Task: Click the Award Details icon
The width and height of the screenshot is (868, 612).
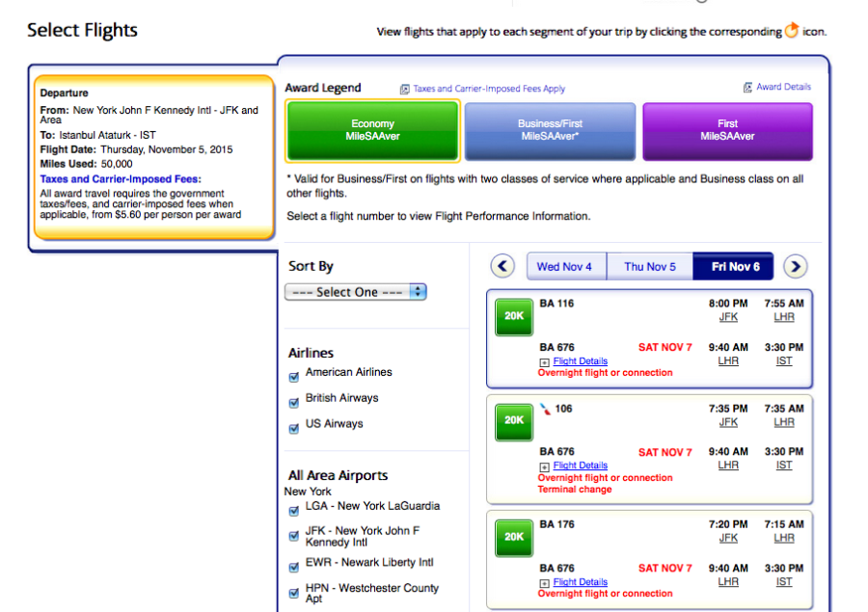Action: [x=747, y=88]
